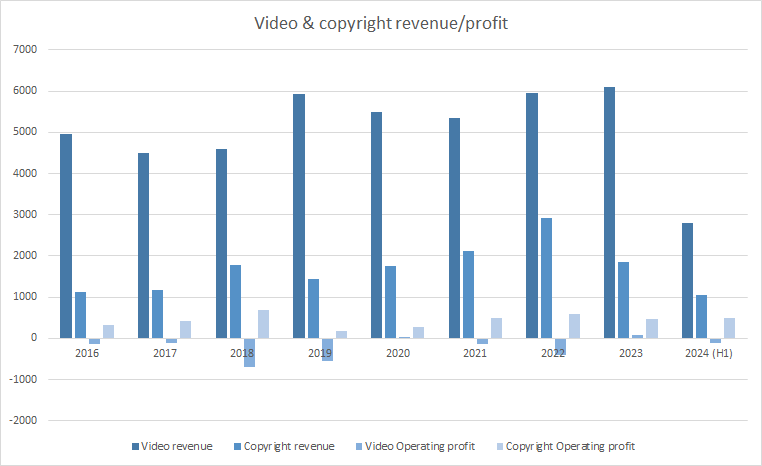This screenshot has width=762, height=466.
Task: Click the 2022 Video revenue bar
Action: point(532,216)
